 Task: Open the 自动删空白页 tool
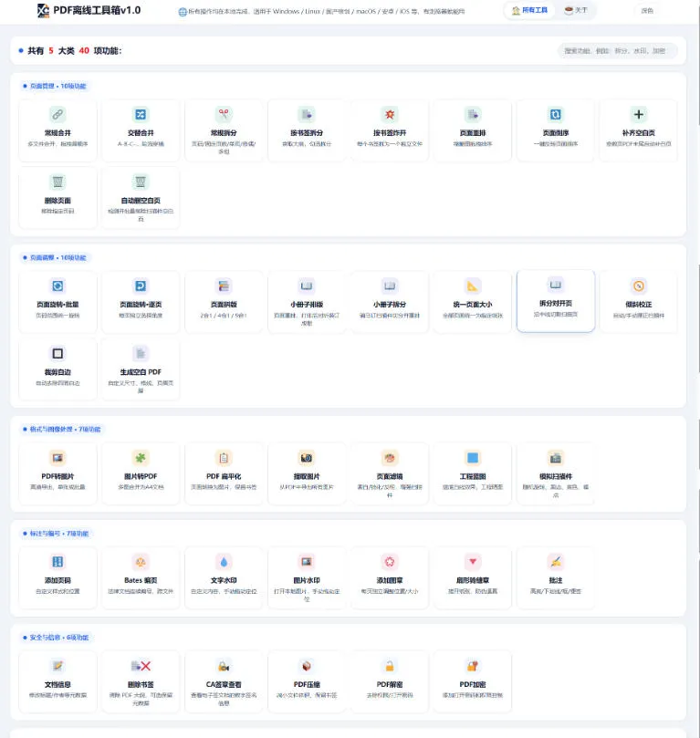pos(141,198)
